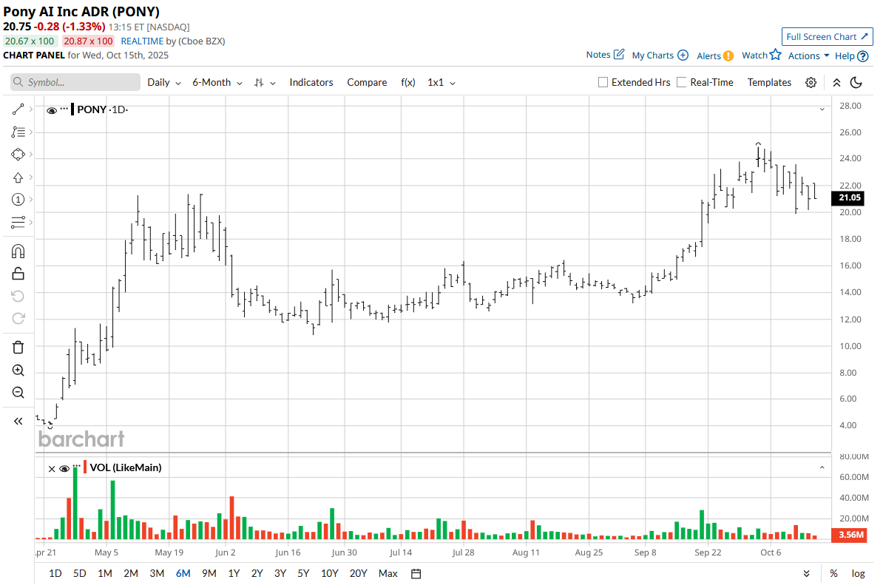This screenshot has width=883, height=588.
Task: Click the zoom out magnifier
Action: pyautogui.click(x=18, y=392)
